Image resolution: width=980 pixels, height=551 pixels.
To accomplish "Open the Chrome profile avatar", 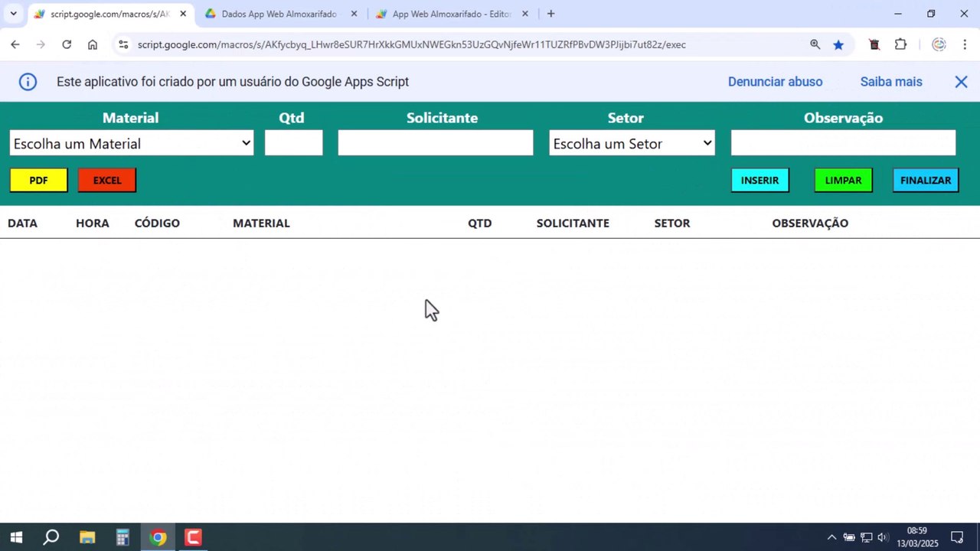I will click(x=939, y=44).
